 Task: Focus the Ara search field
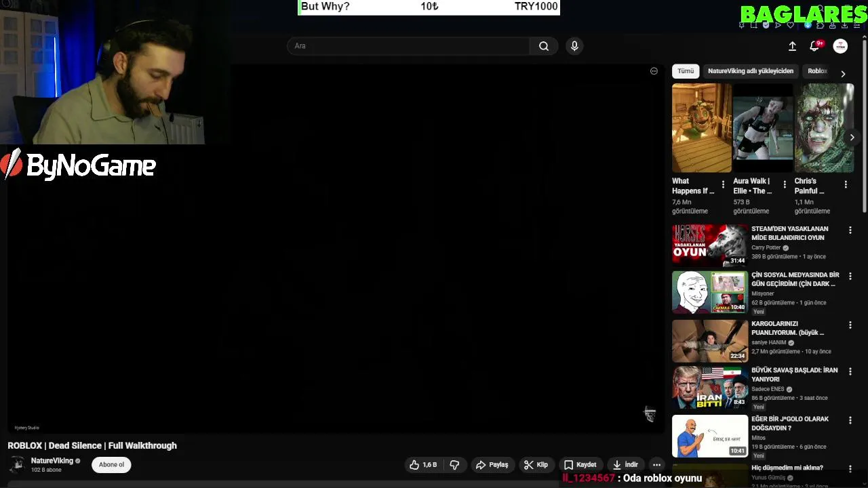409,46
